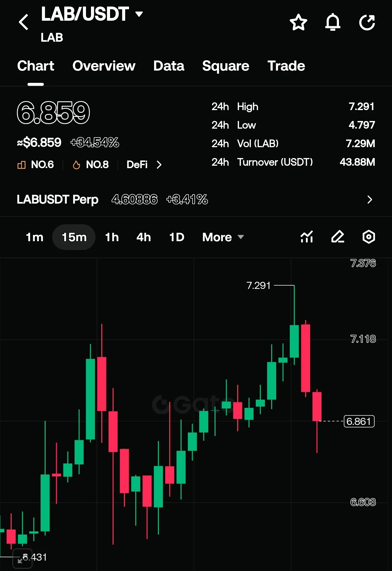Tap the NO.6 ranking chart icon

(x=22, y=165)
